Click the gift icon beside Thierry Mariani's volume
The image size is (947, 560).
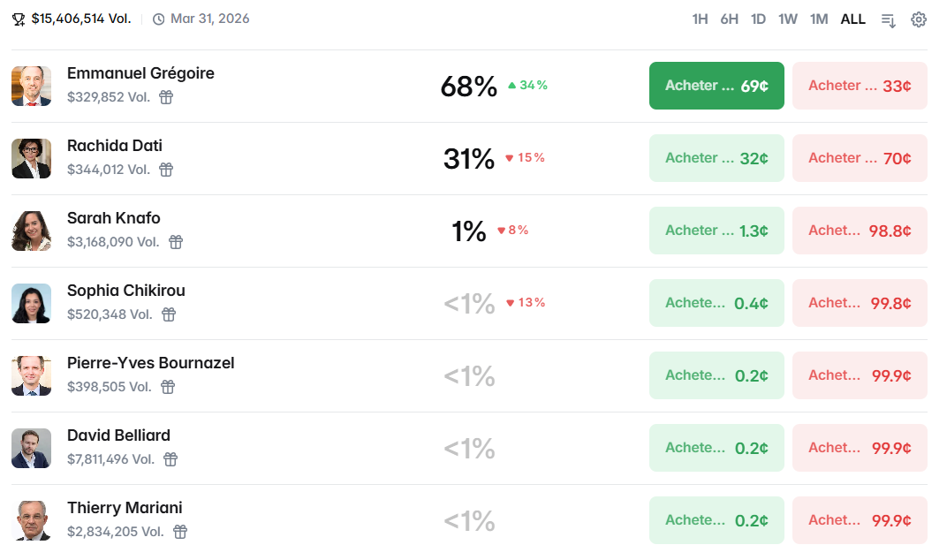pyautogui.click(x=180, y=532)
